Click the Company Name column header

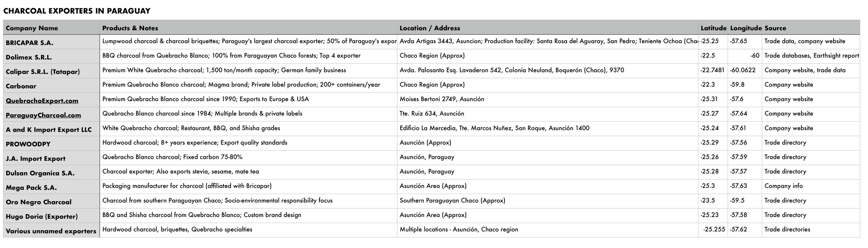[51, 28]
